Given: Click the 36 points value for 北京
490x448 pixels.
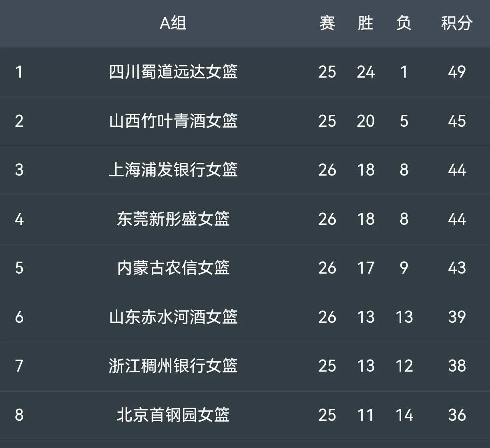Looking at the screenshot, I should (x=457, y=415).
